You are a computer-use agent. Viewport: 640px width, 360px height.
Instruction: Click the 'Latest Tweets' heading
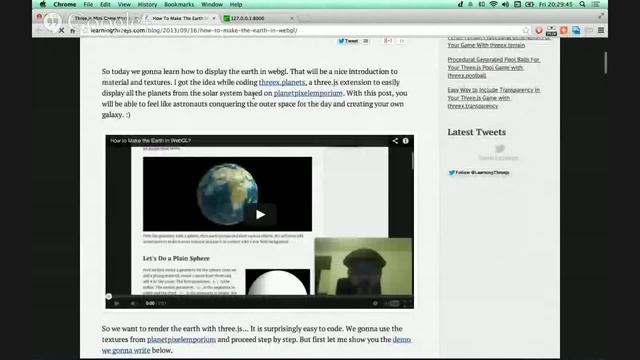(x=476, y=132)
